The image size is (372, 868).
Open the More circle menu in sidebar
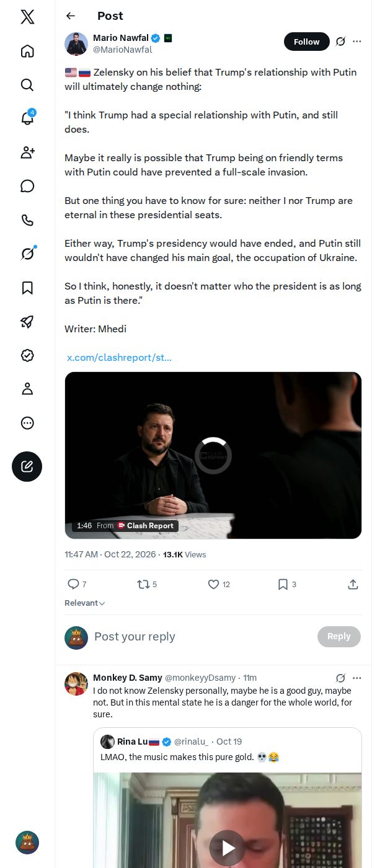(x=27, y=423)
